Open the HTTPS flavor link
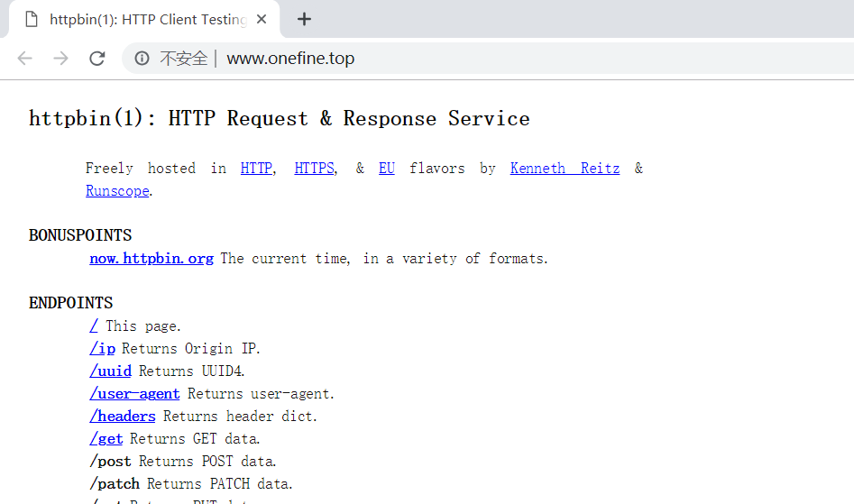The image size is (854, 504). (314, 169)
